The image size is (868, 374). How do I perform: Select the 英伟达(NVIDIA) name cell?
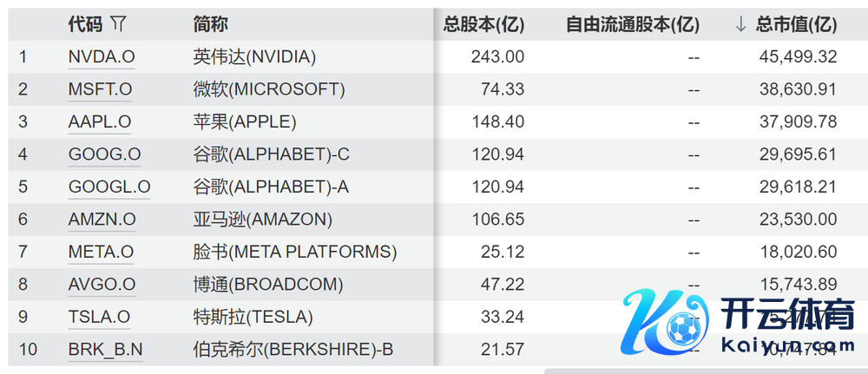pos(254,57)
